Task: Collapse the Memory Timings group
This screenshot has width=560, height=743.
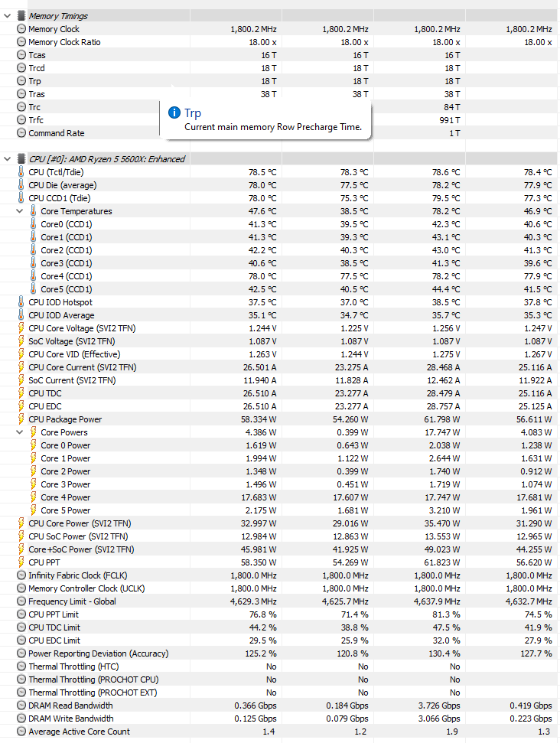Action: click(x=7, y=15)
